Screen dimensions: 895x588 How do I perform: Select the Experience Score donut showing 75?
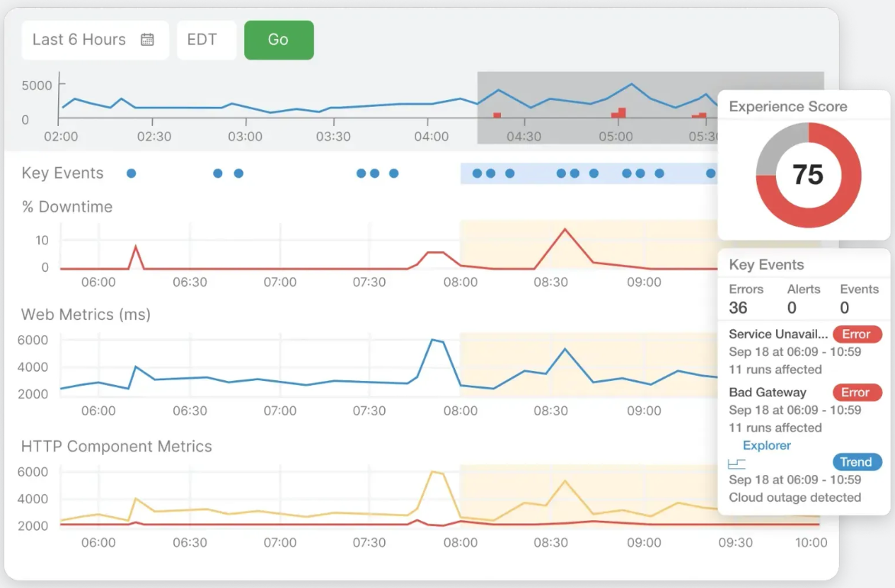tap(808, 176)
